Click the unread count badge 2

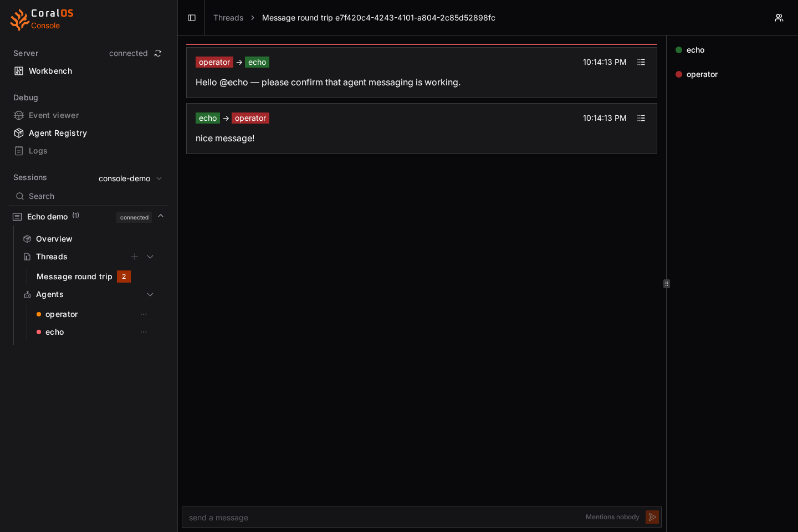point(124,277)
